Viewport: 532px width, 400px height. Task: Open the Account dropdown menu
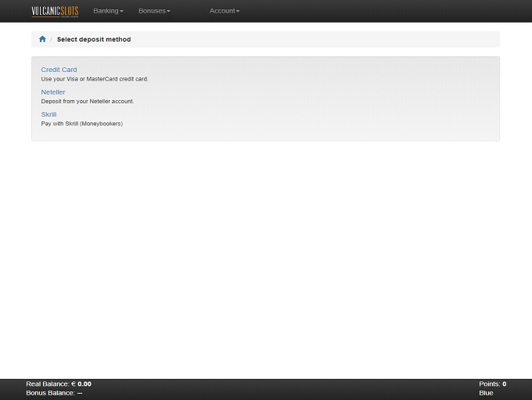coord(225,11)
